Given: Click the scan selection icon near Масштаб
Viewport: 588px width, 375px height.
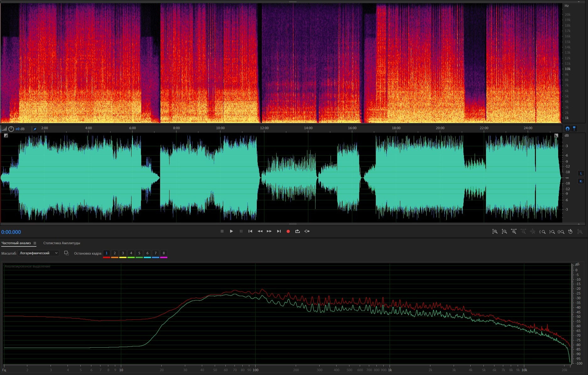Looking at the screenshot, I should (x=66, y=253).
